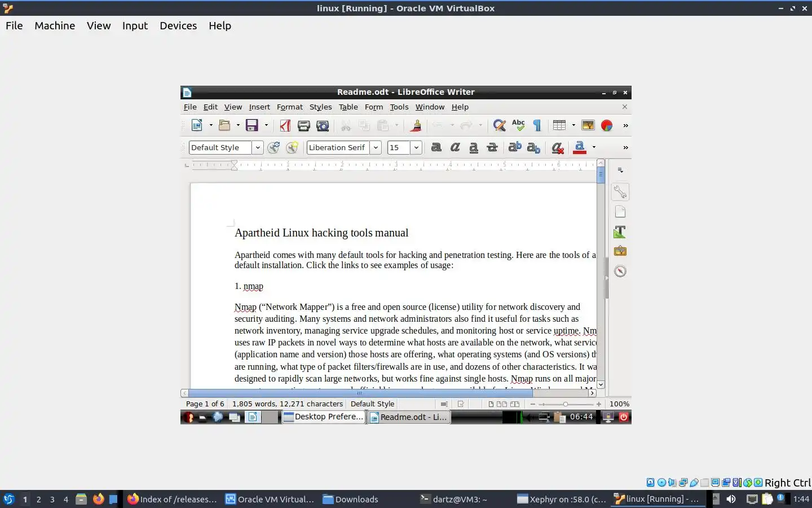Open sidebar Gallery panel
This screenshot has width=812, height=508.
click(x=620, y=251)
